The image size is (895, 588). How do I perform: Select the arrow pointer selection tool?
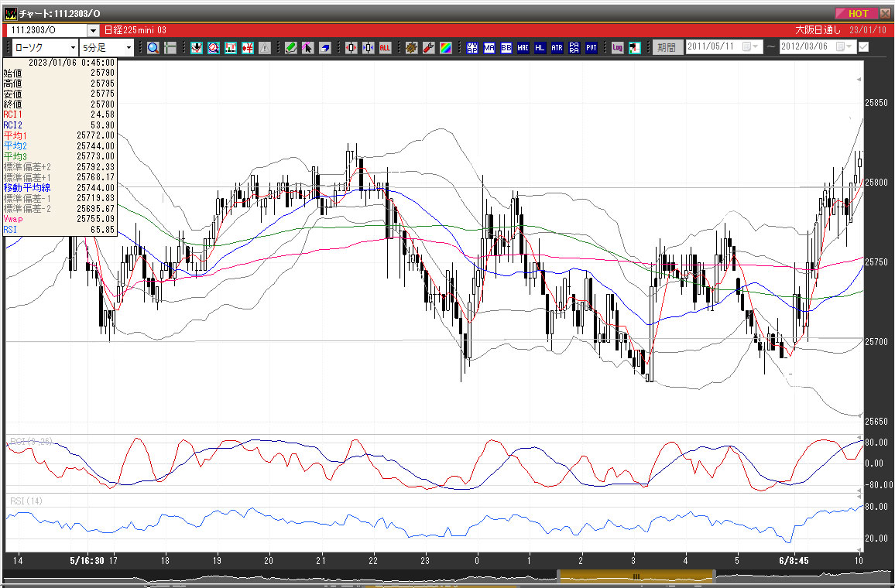pyautogui.click(x=307, y=48)
